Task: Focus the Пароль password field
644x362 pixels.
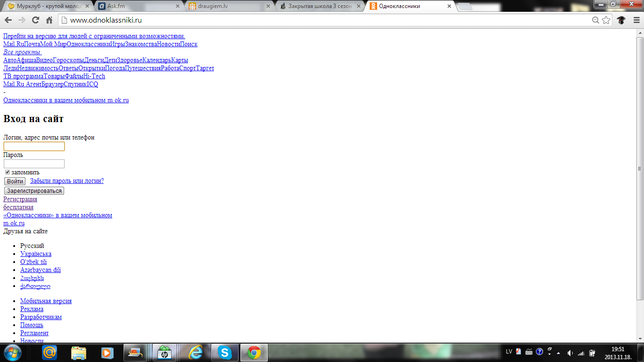Action: [x=34, y=164]
